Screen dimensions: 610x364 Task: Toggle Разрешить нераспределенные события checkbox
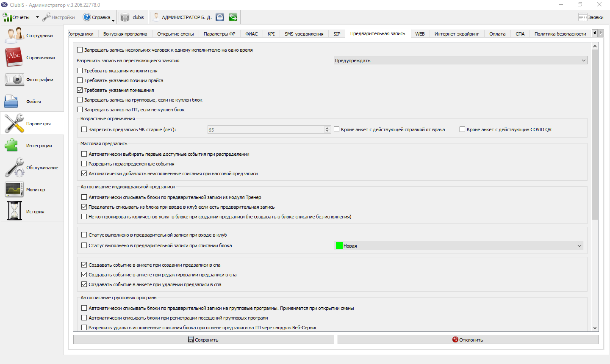coord(84,164)
